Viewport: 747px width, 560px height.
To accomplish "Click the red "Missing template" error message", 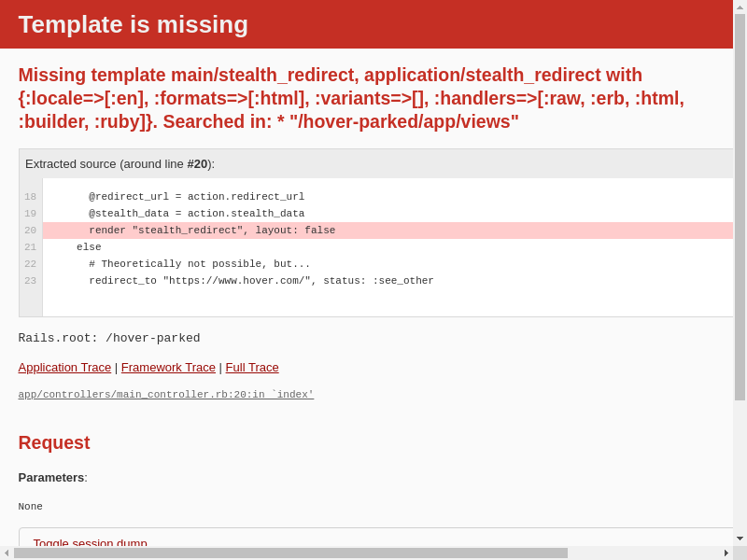I will point(351,98).
